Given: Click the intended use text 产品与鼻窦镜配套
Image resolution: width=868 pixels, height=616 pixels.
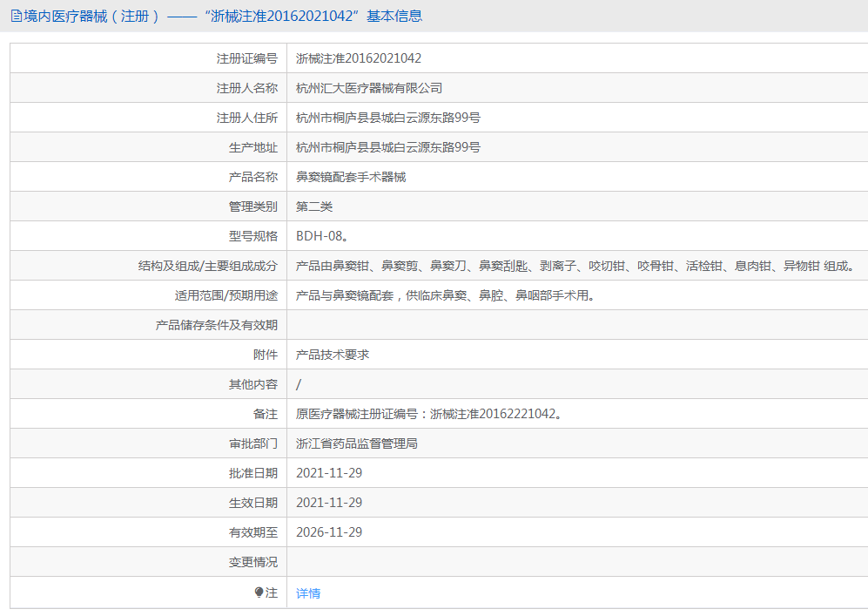Looking at the screenshot, I should (x=446, y=295).
